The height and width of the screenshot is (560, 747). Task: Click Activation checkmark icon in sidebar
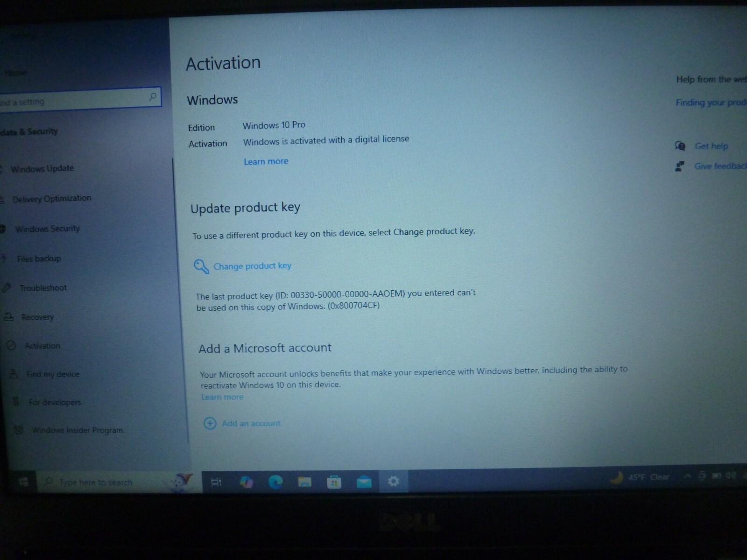[x=11, y=345]
